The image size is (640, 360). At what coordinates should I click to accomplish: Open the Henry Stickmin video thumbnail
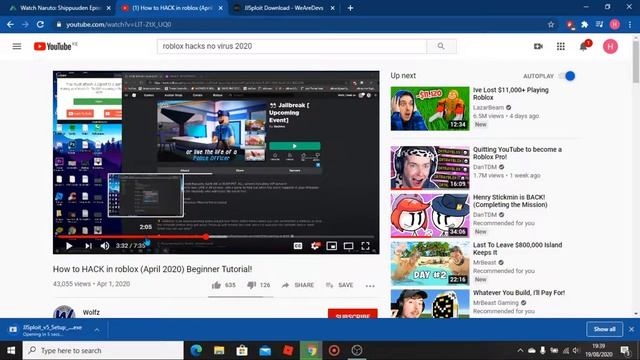click(430, 216)
